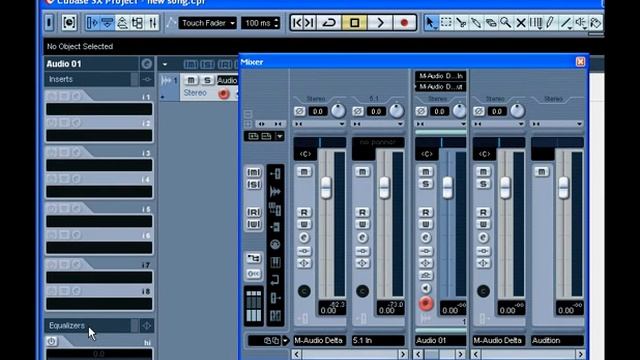Click the 5.1 In channel volume fader
Viewport: 640px width, 360px height.
tap(384, 187)
